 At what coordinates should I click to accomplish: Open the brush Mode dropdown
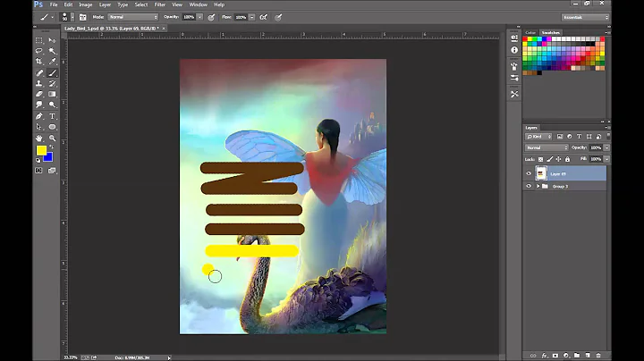coord(133,17)
